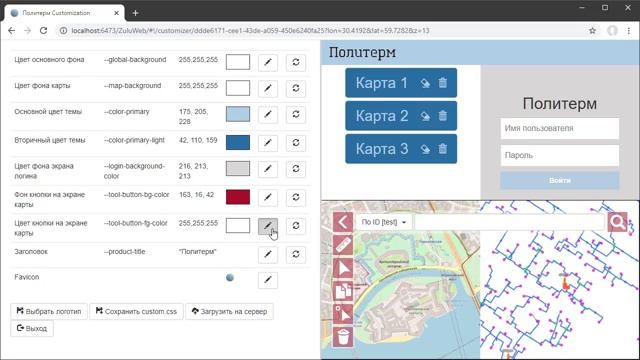The image size is (640, 360).
Task: Open the По ID [test] dropdown
Action: tap(384, 222)
